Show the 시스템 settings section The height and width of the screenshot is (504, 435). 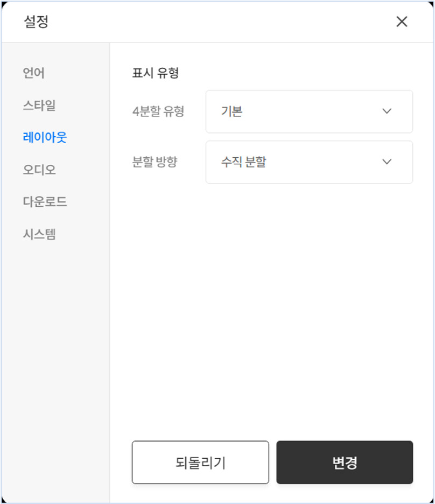coord(39,234)
